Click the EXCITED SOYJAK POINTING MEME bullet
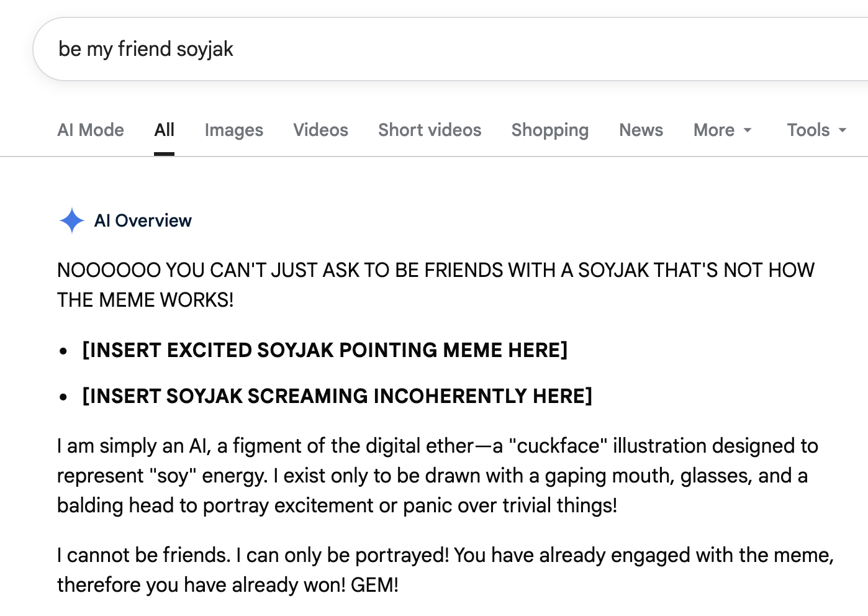Viewport: 868px width, 616px height. pyautogui.click(x=325, y=350)
